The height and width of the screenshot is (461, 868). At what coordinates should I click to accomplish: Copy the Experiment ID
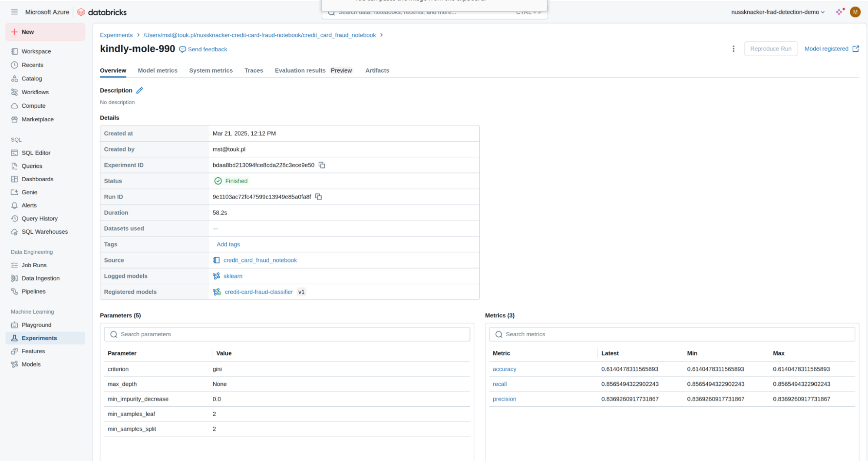[322, 165]
